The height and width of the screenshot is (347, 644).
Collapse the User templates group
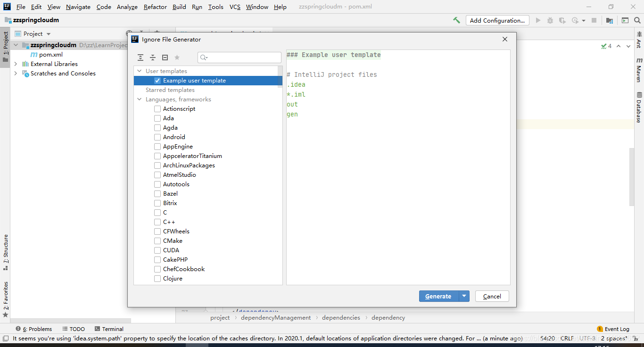click(x=140, y=71)
